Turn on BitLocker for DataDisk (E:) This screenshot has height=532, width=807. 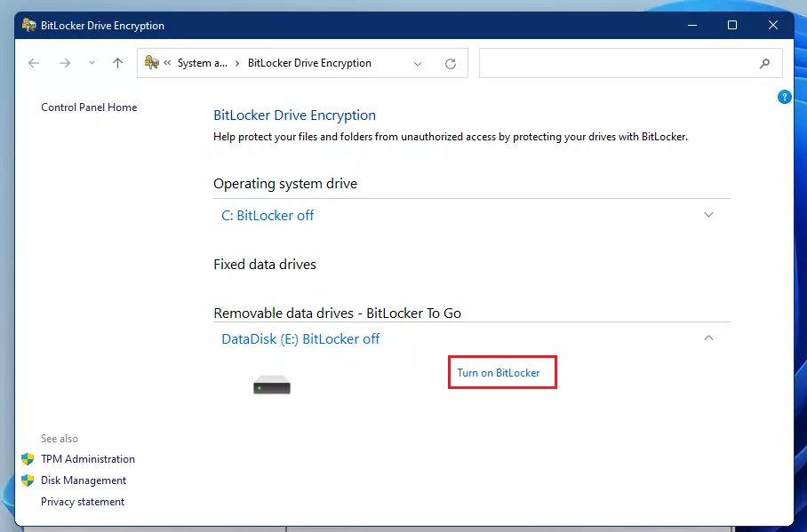[x=499, y=372]
